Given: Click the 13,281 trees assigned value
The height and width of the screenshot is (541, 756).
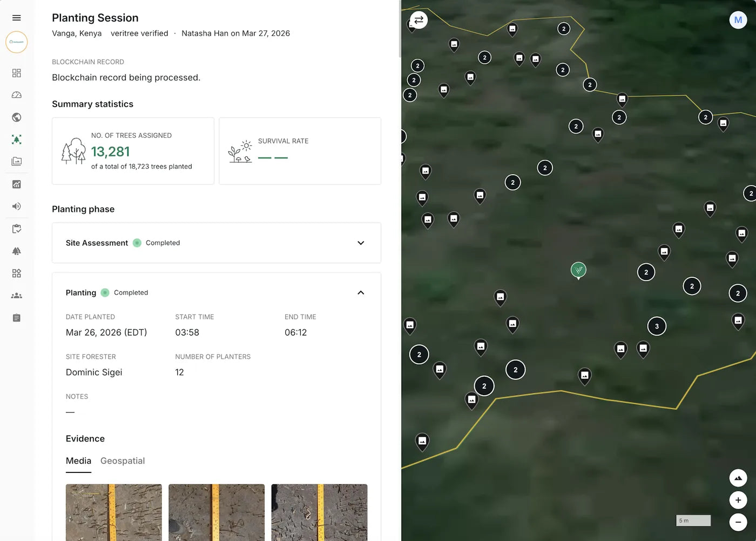Looking at the screenshot, I should tap(111, 152).
